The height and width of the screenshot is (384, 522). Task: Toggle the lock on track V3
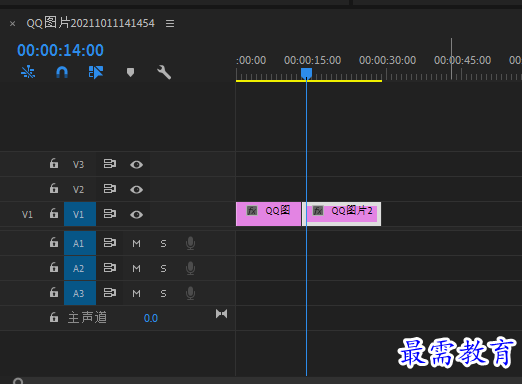[x=54, y=164]
